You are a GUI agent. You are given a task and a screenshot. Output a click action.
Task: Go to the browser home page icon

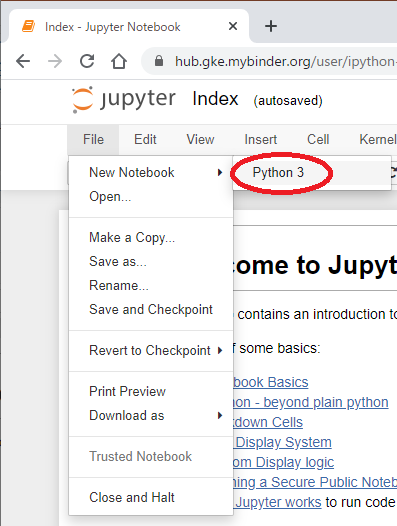tap(119, 61)
